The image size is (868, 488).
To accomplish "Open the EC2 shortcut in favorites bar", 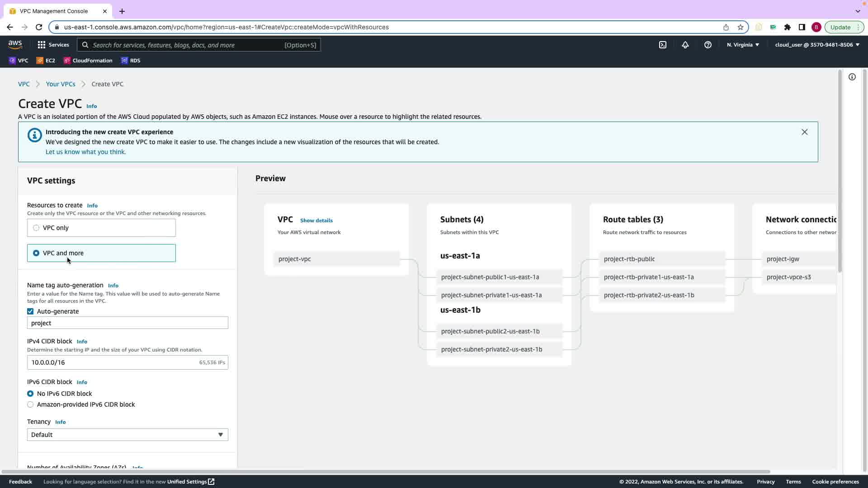I will (46, 61).
